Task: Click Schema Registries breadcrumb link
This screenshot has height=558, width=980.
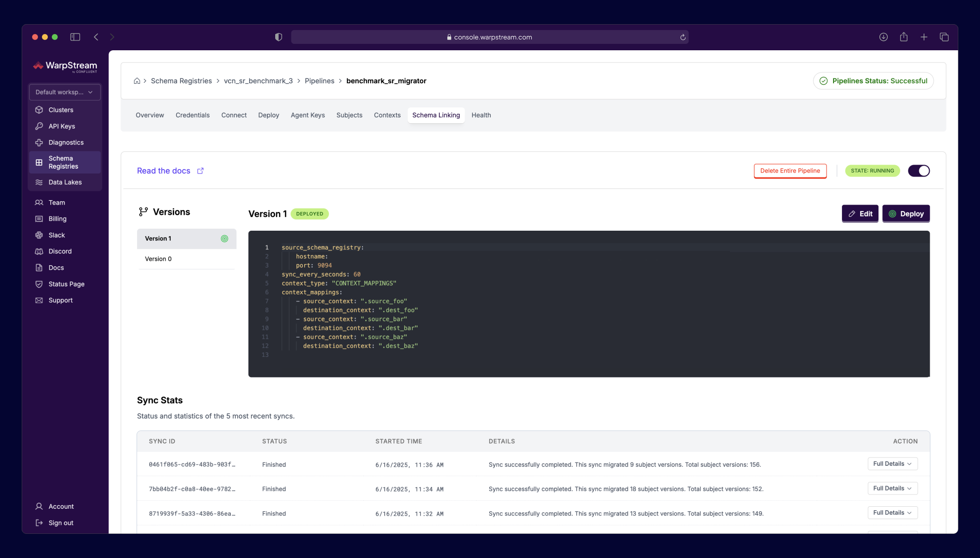Action: point(181,81)
